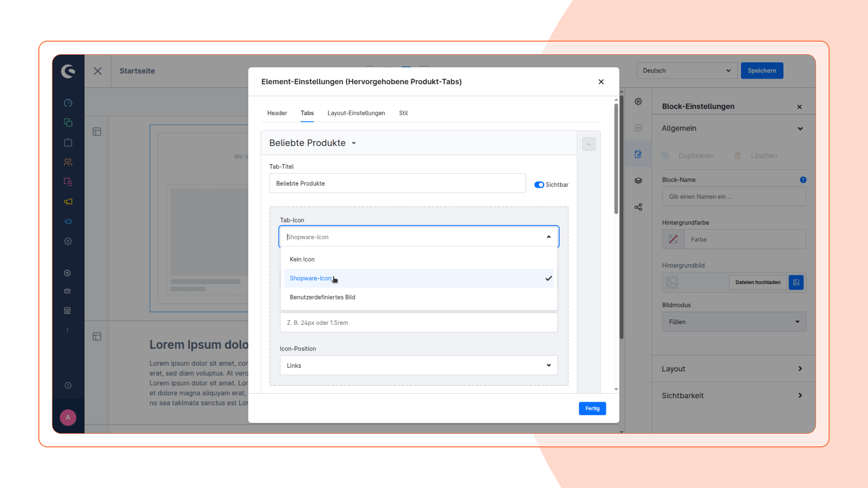Click the storefront icon in left sidebar
This screenshot has width=868, height=488.
click(x=67, y=310)
